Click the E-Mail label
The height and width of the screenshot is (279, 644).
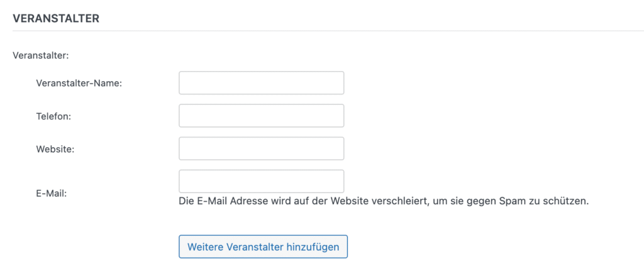pos(52,193)
